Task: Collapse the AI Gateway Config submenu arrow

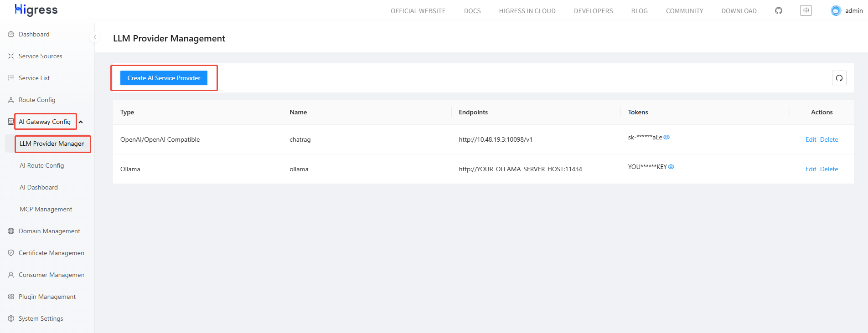Action: pos(81,122)
